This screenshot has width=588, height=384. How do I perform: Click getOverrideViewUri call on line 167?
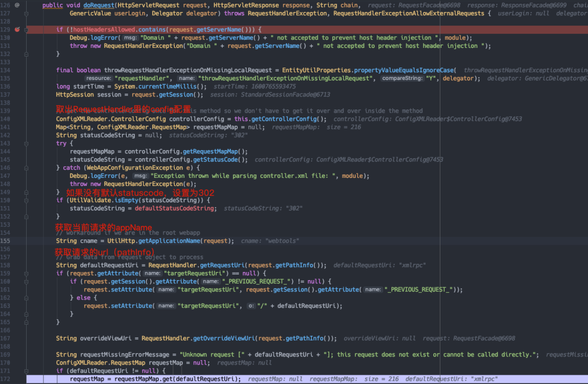pyautogui.click(x=224, y=338)
